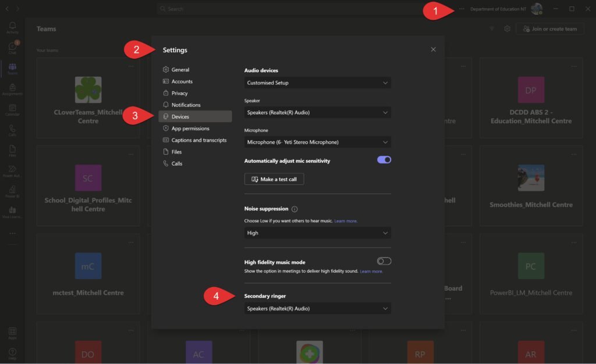596x364 pixels.
Task: Open Activity in the Teams sidebar
Action: click(12, 27)
